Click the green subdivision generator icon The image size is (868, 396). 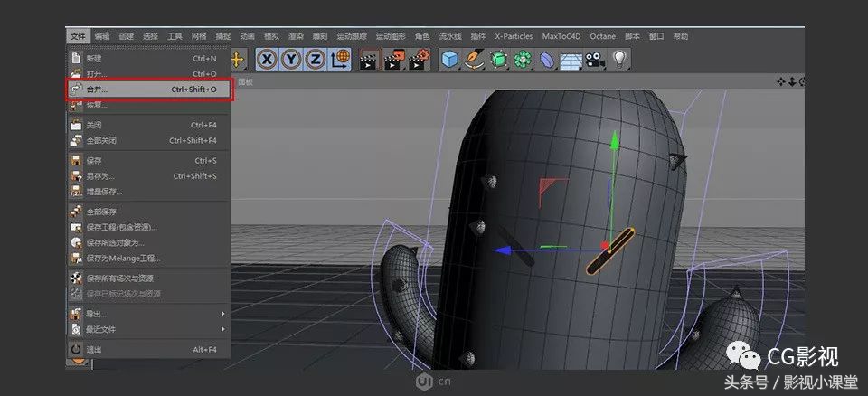click(498, 60)
